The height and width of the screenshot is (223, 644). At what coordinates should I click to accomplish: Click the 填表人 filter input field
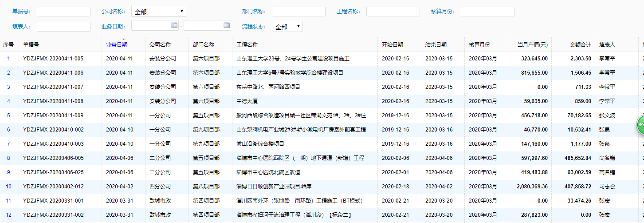(63, 27)
